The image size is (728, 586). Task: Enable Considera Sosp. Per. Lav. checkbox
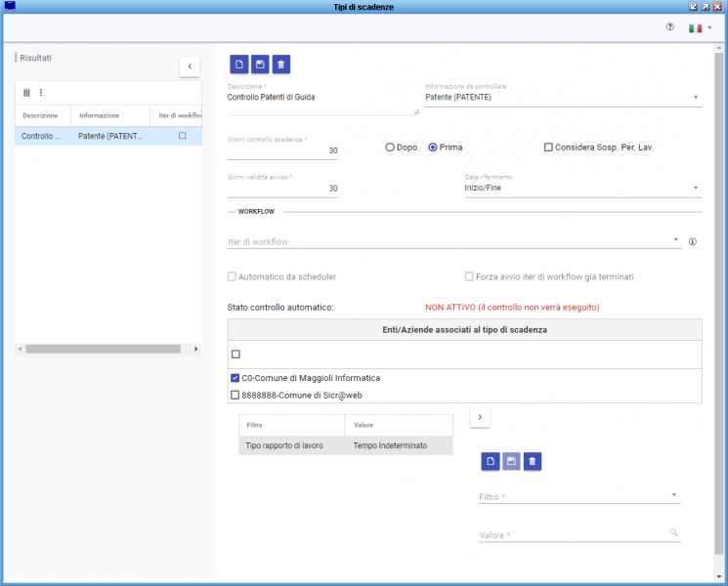(x=548, y=147)
